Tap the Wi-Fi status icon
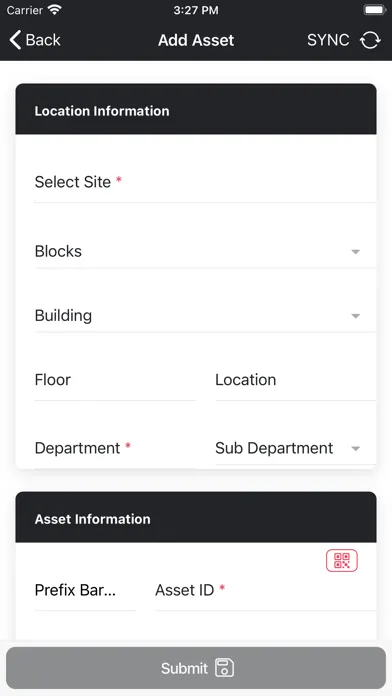392x696 pixels. tap(55, 10)
